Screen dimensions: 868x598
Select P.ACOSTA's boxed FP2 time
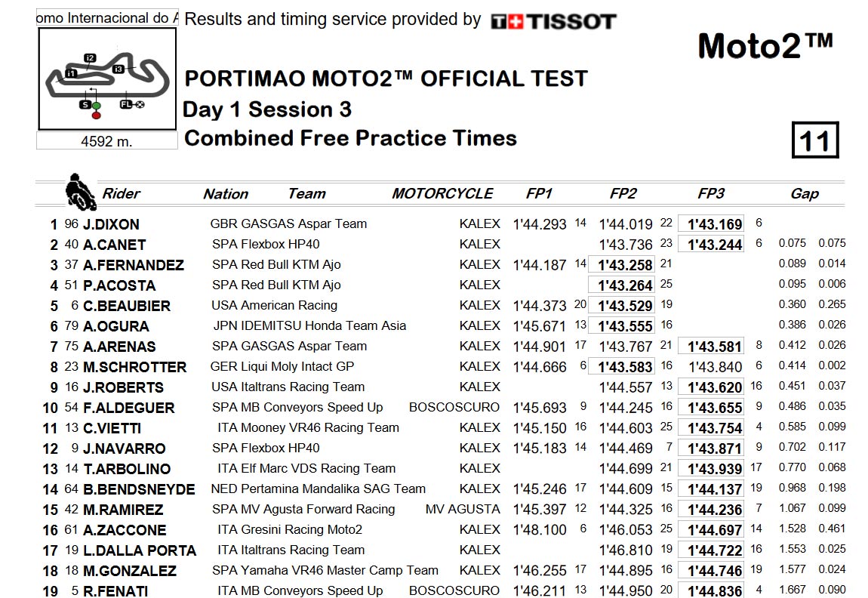pos(622,285)
